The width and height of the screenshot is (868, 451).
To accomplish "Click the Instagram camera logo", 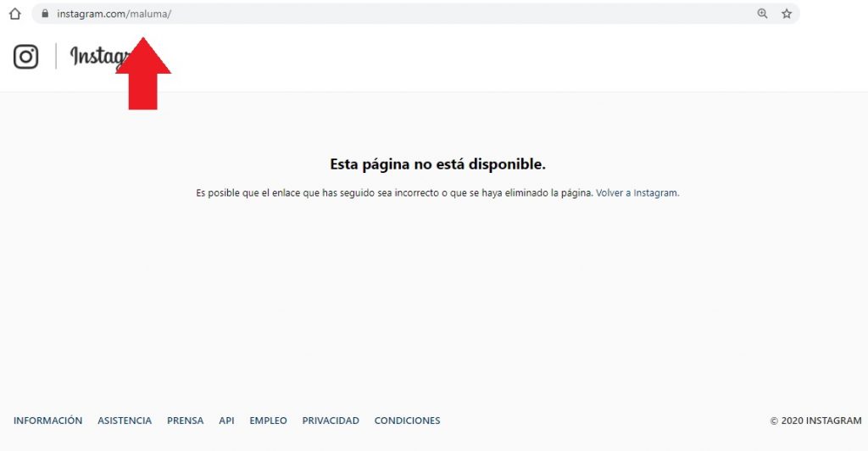I will 26,57.
